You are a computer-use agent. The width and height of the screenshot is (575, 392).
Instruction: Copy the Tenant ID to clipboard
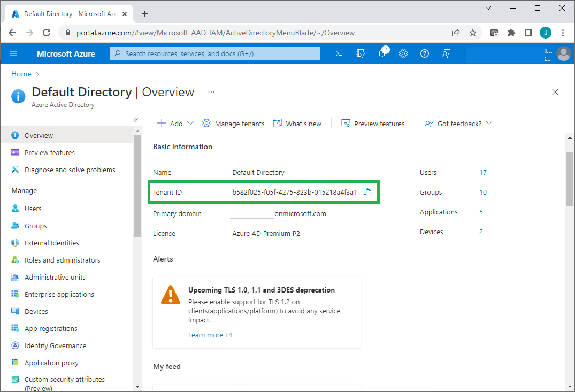(x=367, y=193)
